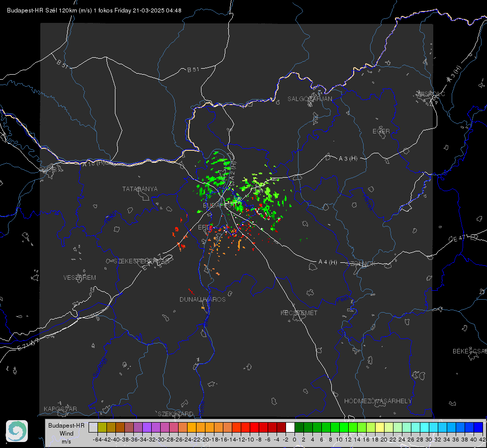Pick the deep blue rightmost legend swatch
Viewport: 487px width, 448px height.
(x=479, y=427)
